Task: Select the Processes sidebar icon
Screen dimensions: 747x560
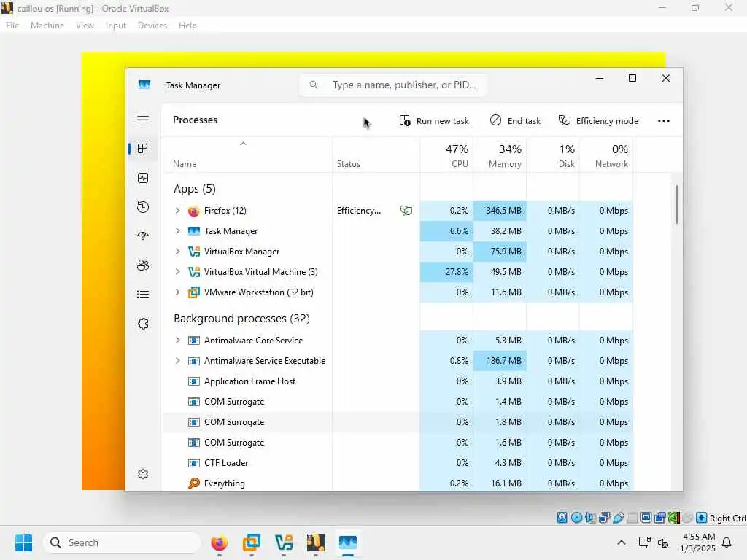Action: click(x=142, y=149)
